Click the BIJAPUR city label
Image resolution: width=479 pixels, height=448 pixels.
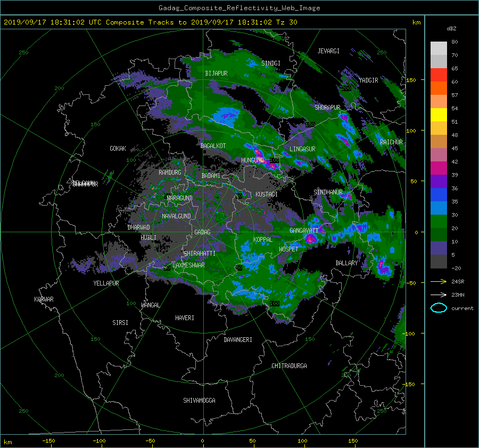tap(216, 74)
